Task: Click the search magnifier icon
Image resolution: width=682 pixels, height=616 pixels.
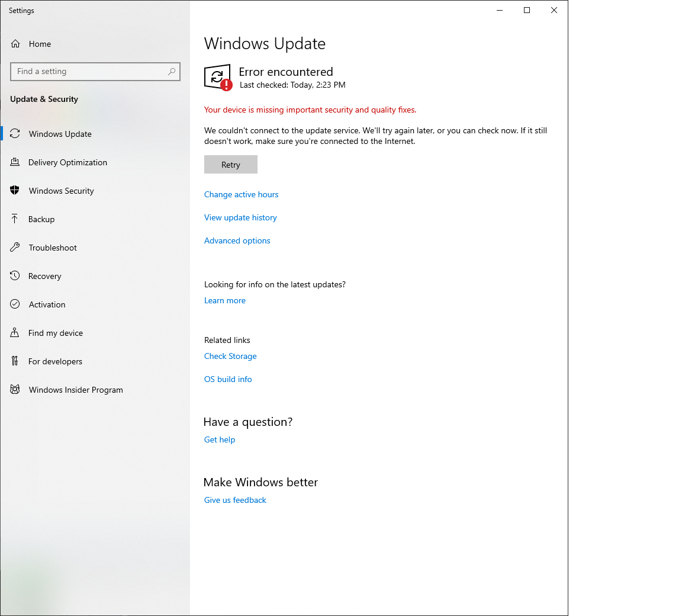Action: coord(172,71)
